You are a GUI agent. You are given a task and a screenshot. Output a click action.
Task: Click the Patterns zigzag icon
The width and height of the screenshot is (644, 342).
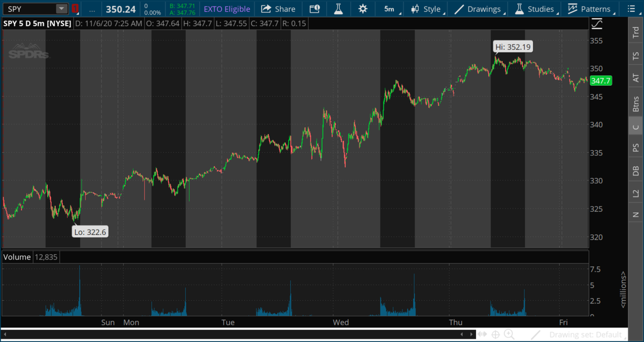coord(573,9)
